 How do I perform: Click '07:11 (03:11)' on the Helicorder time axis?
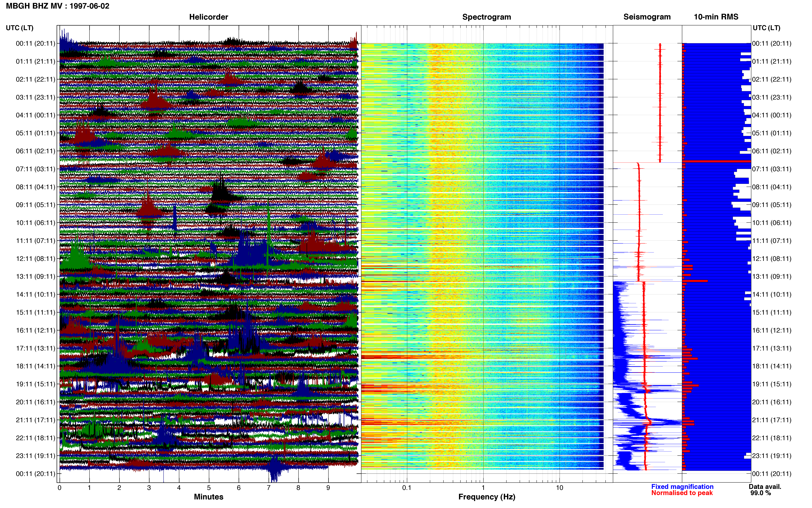36,169
